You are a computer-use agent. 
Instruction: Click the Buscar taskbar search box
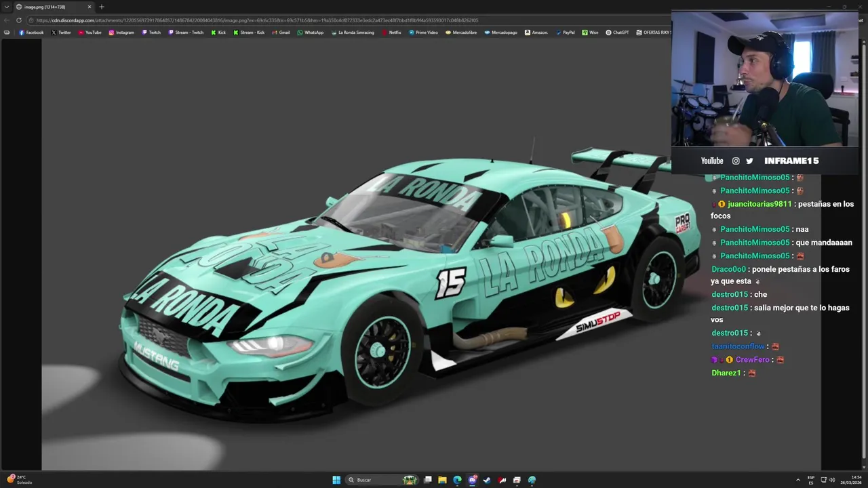pos(383,480)
